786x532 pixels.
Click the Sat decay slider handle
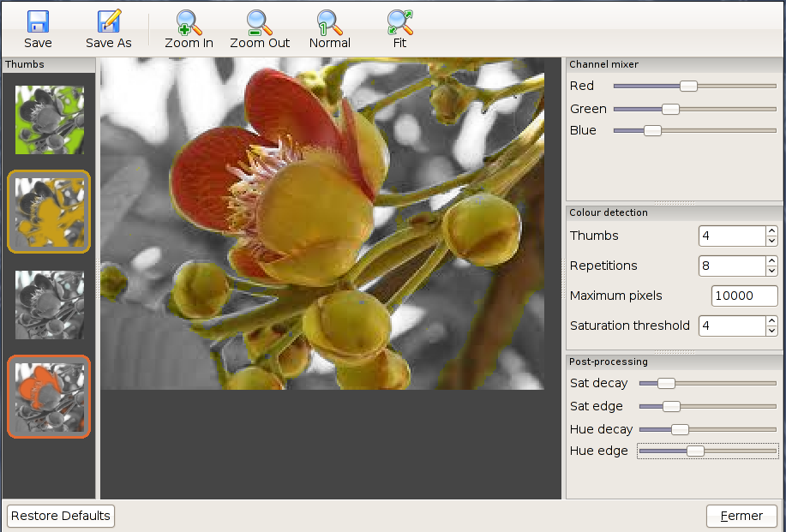[666, 383]
